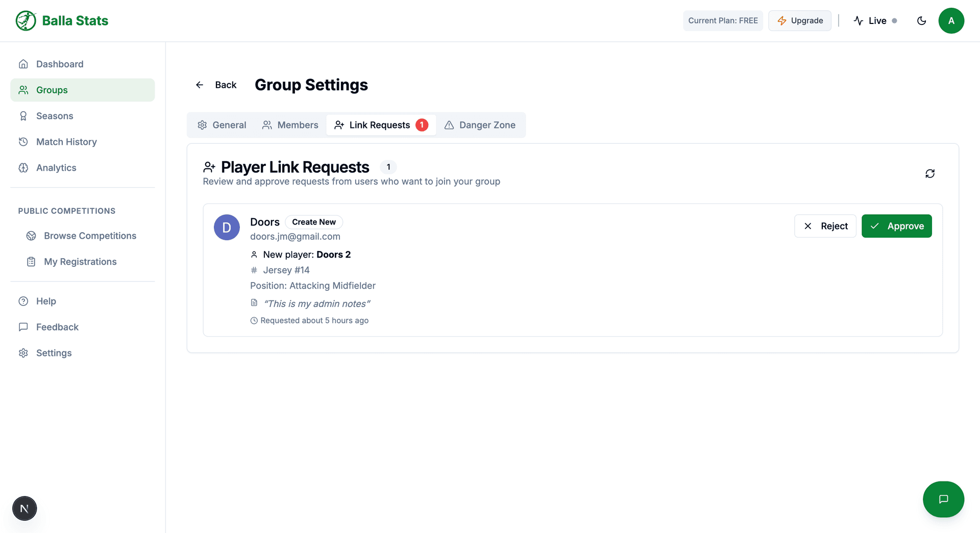
Task: Click the Browse Competitions globe icon
Action: coord(31,236)
